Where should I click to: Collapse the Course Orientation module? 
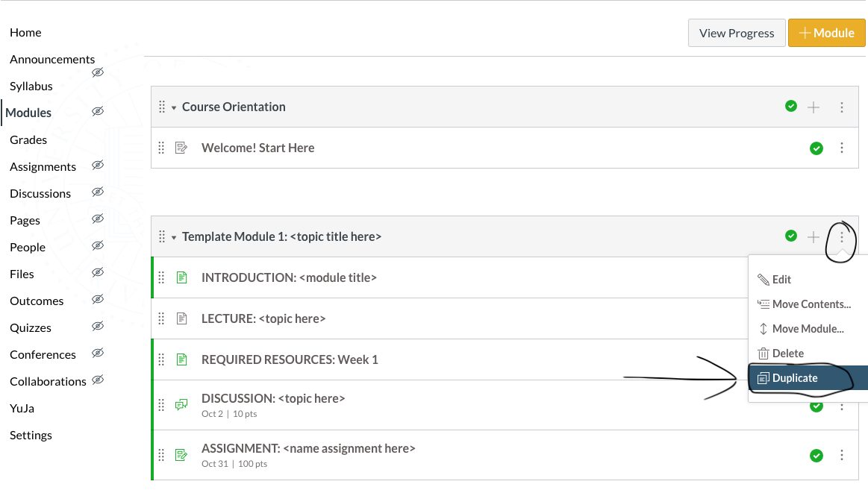tap(174, 108)
